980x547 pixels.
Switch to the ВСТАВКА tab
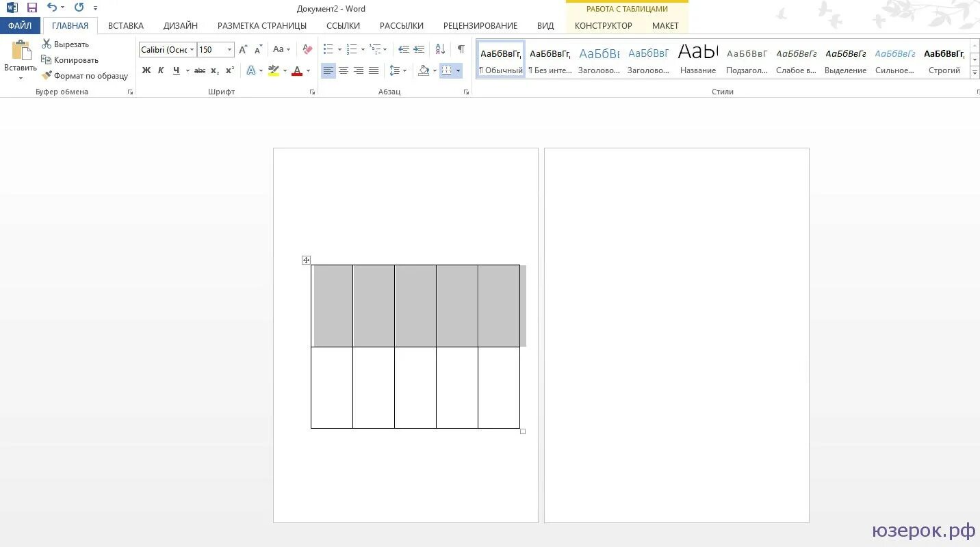click(x=126, y=26)
